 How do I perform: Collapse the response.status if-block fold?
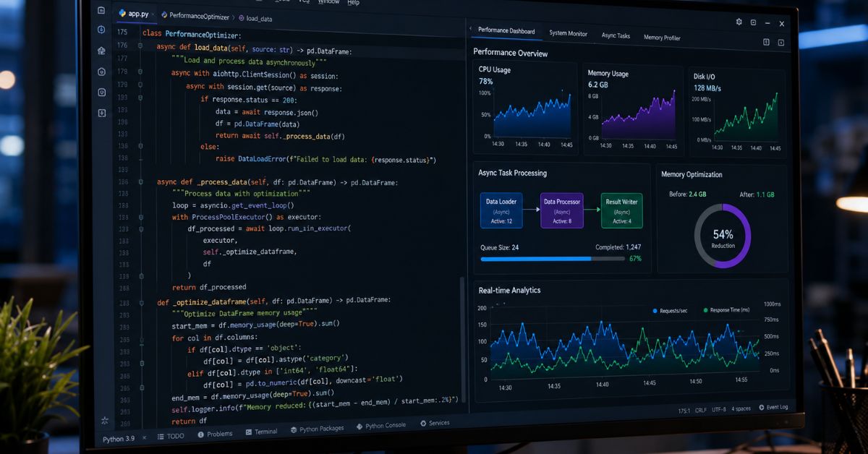(140, 98)
